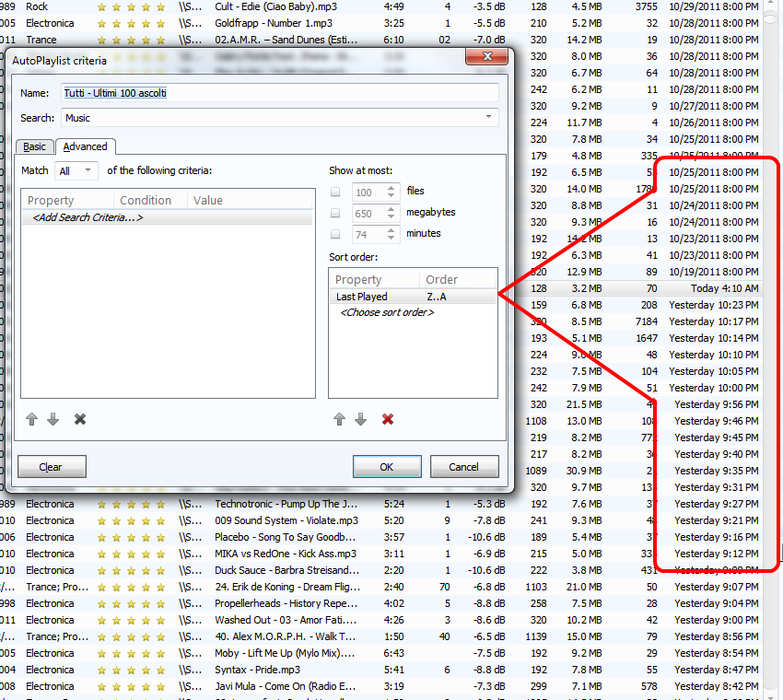Click the move down arrow under criteria list
Image resolution: width=783 pixels, height=700 pixels.
coord(53,419)
